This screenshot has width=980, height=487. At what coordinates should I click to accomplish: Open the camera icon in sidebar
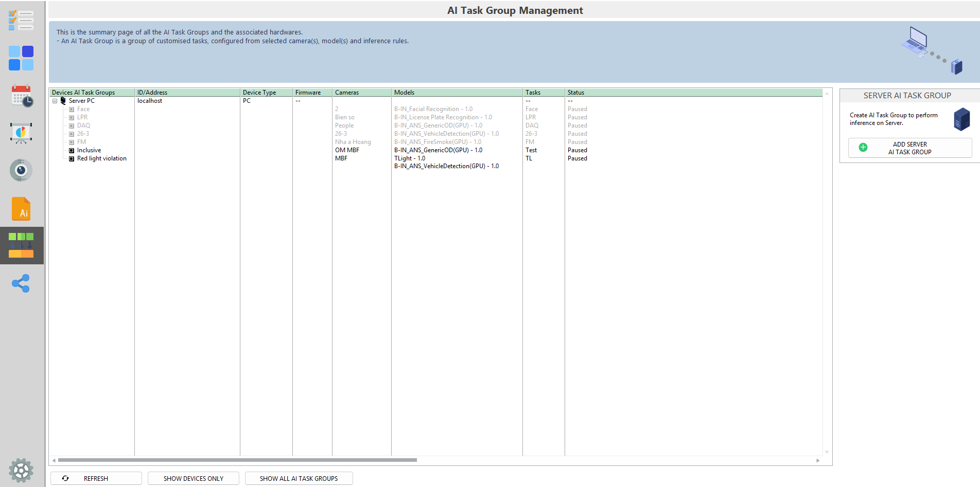coord(21,170)
